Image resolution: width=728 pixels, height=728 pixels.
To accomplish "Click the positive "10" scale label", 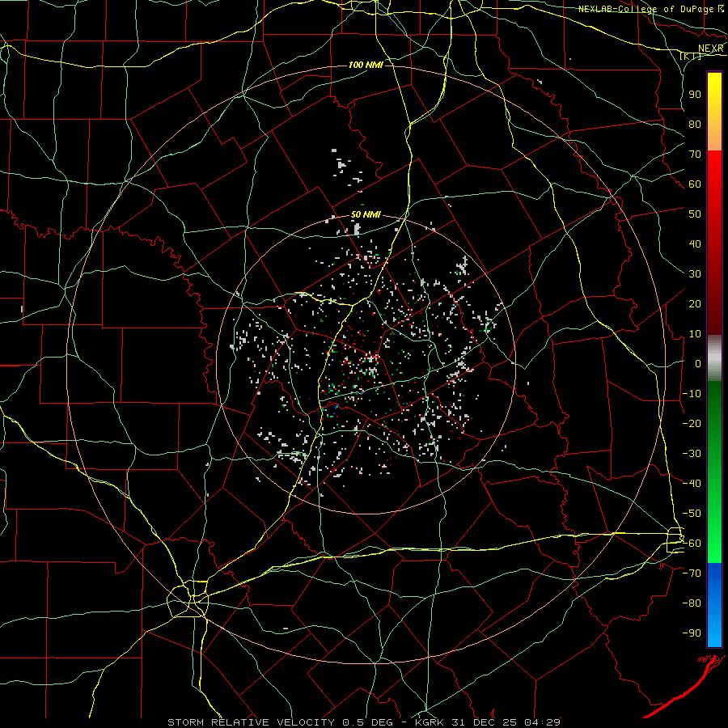I will pos(695,334).
